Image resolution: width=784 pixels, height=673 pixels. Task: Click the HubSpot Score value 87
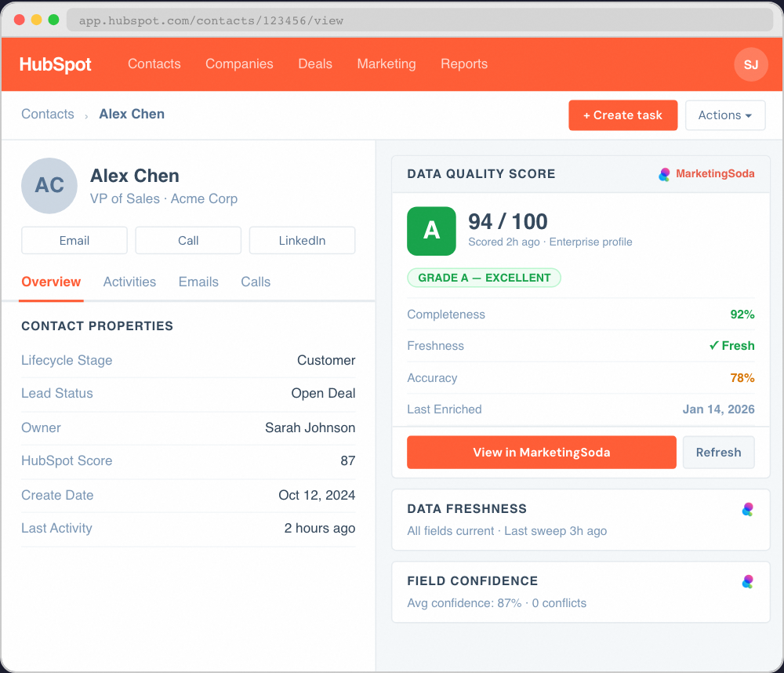click(348, 461)
